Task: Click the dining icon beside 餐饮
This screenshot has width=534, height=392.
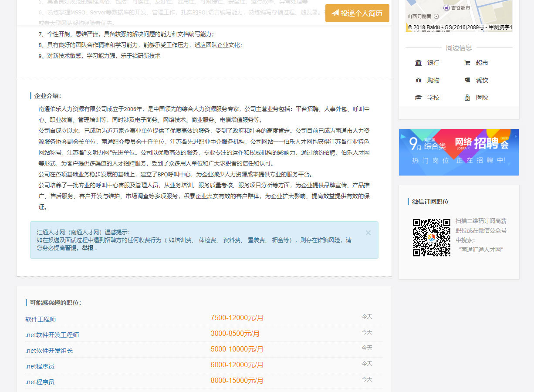Action: pos(467,80)
